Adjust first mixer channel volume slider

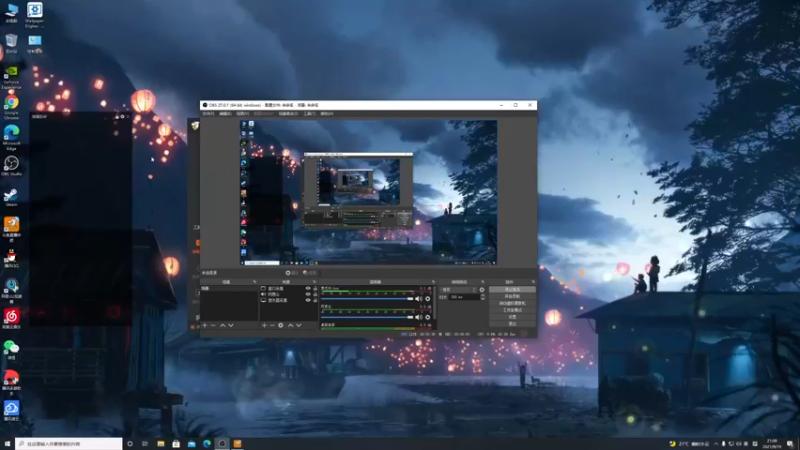[367, 299]
